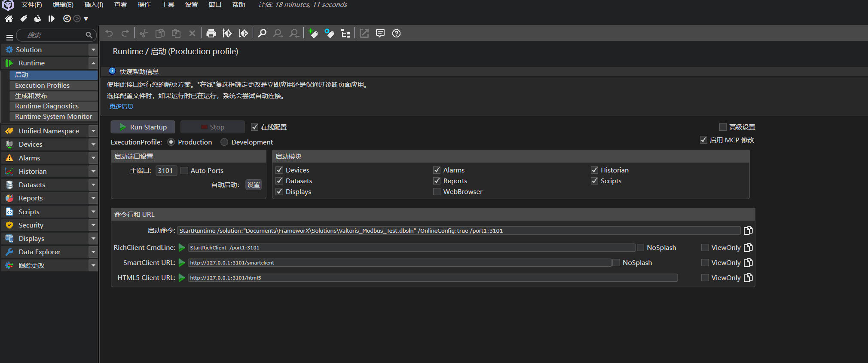Copy the HTML5 Client URL

(748, 278)
